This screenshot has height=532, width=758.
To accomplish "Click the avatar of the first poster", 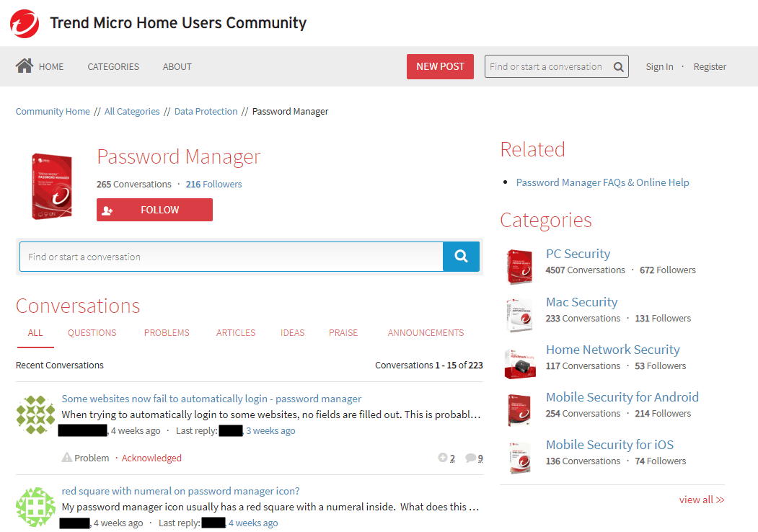I will [x=35, y=414].
